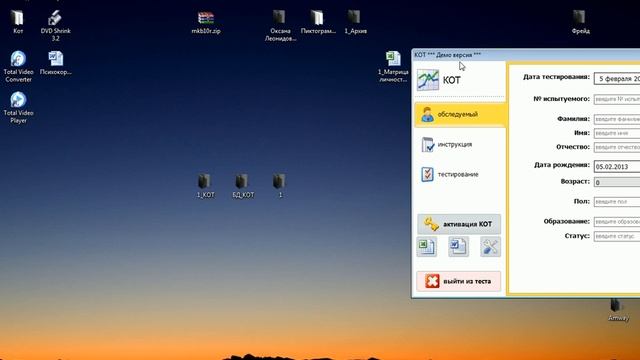Click the Имя input field

pos(617,133)
